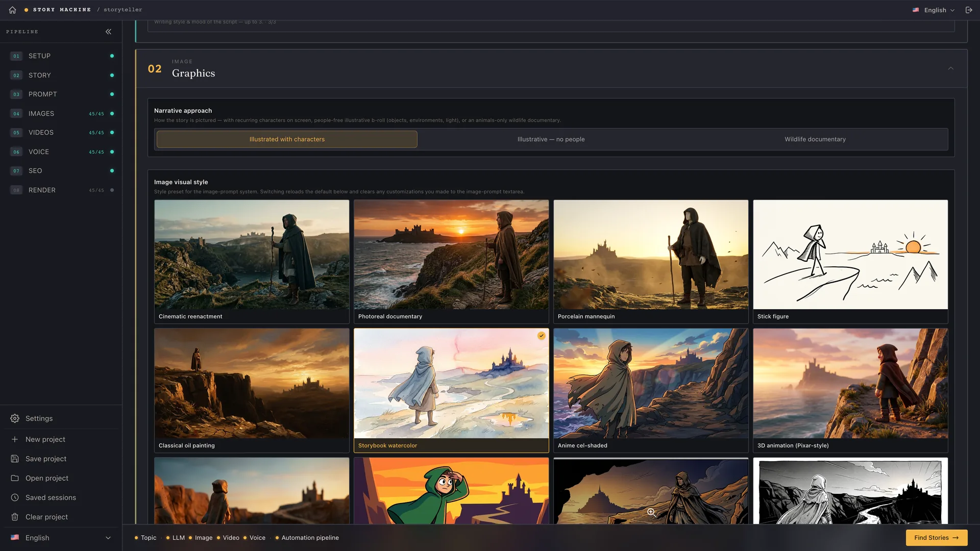Click the Save project disk icon
Screen dimensions: 980x551
tap(15, 459)
